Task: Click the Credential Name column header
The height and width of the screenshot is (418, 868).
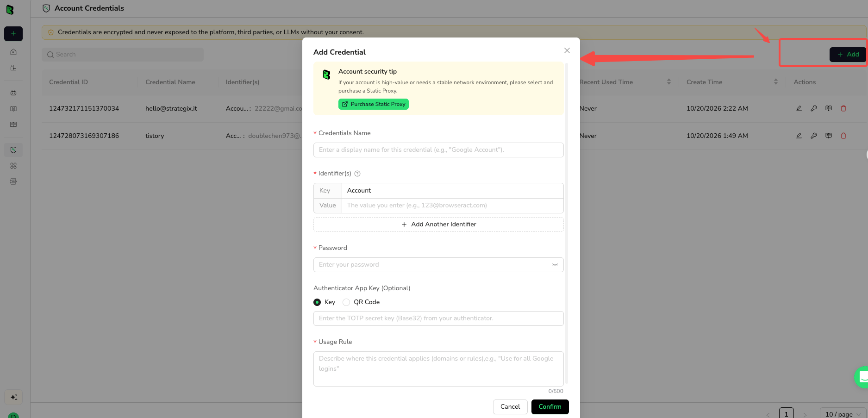Action: click(170, 82)
